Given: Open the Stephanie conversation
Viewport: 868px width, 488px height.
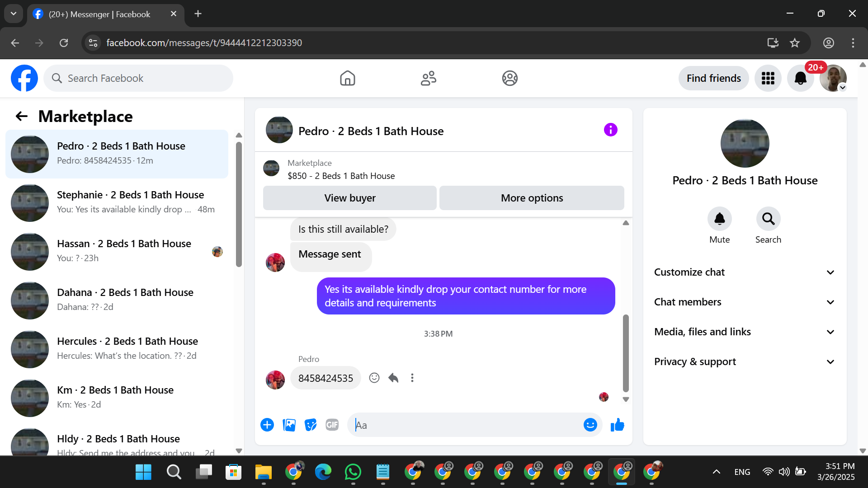Looking at the screenshot, I should click(117, 203).
